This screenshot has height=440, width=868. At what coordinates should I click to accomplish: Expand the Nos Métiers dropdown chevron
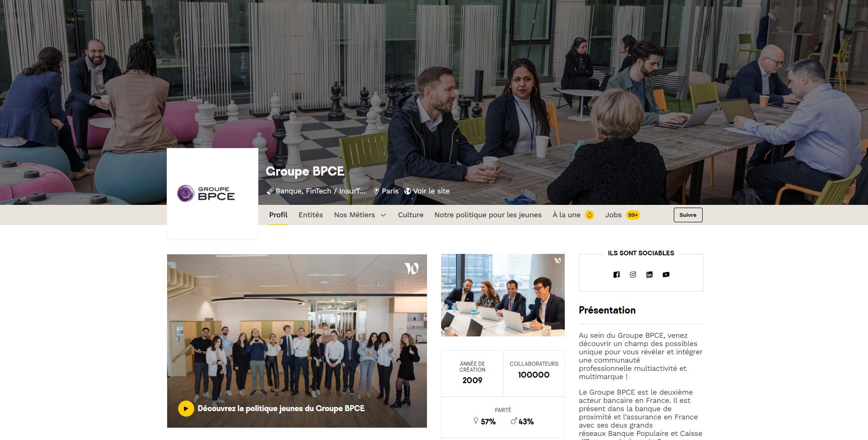[x=383, y=215]
